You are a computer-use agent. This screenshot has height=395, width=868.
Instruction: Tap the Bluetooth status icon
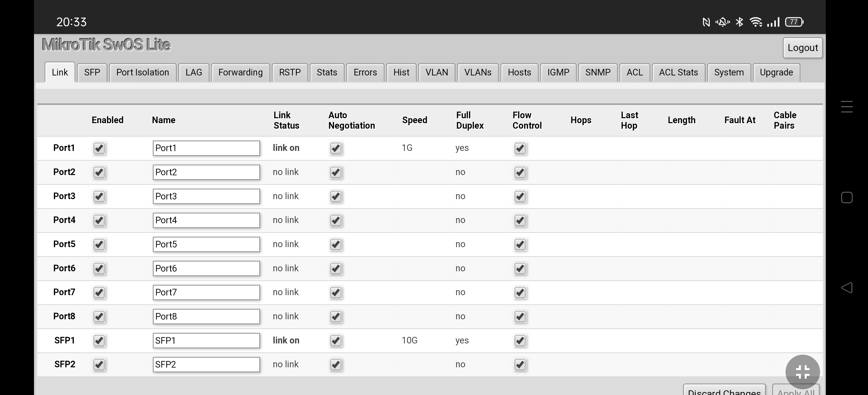739,22
